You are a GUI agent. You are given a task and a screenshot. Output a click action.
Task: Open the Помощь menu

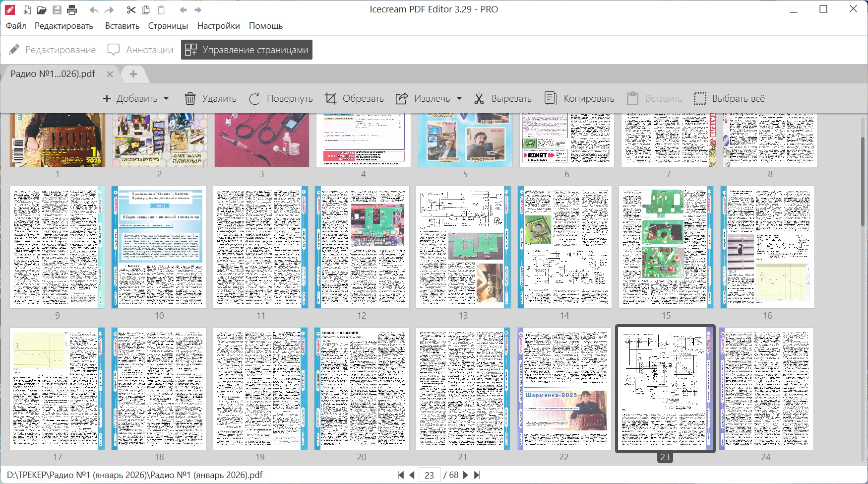(266, 26)
